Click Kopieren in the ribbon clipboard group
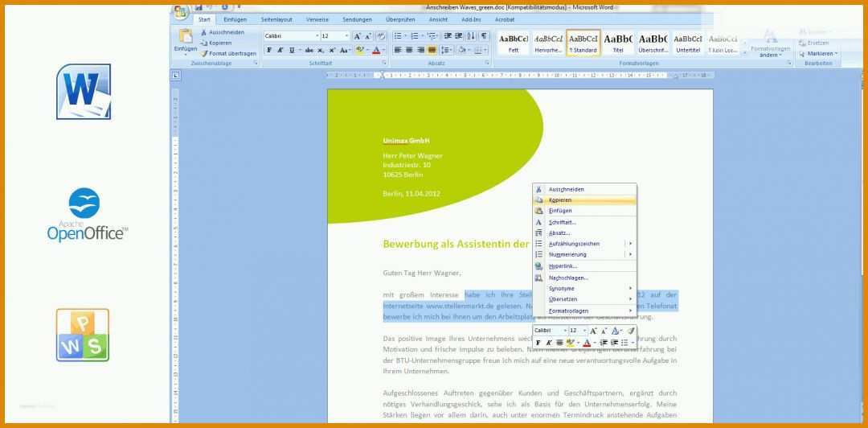868x428 pixels. pyautogui.click(x=216, y=43)
